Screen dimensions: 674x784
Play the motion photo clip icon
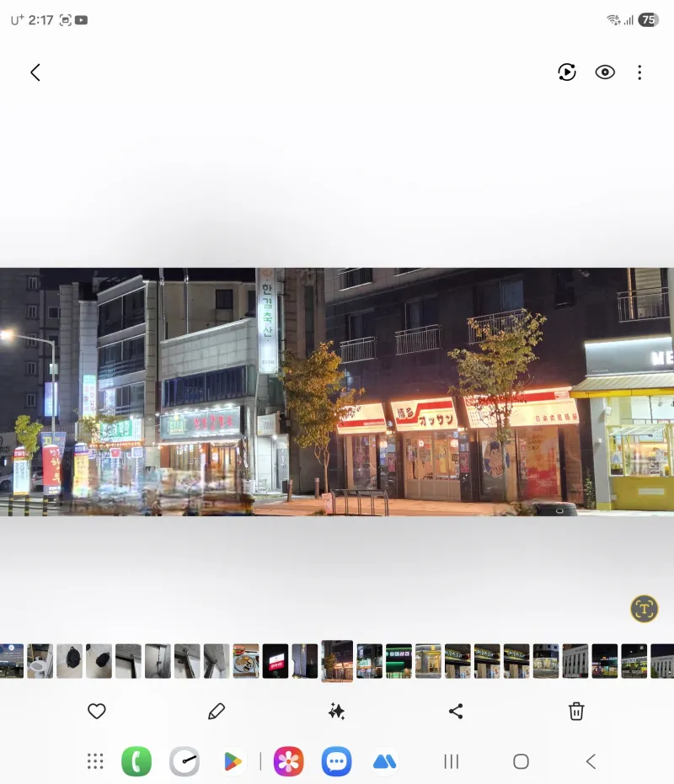point(566,72)
